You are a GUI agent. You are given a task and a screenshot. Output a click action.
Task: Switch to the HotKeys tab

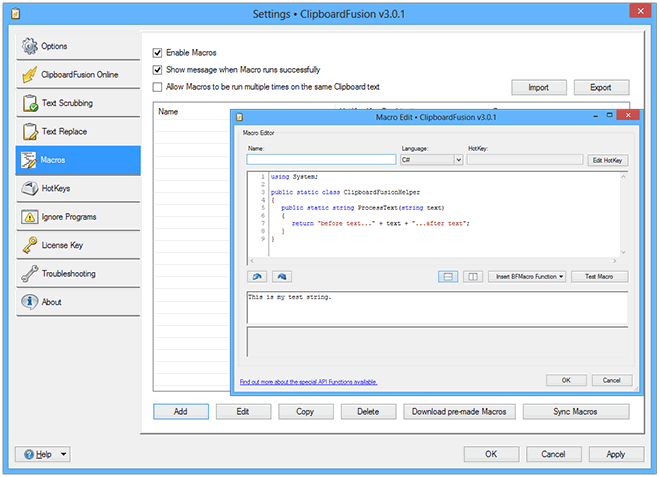(77, 188)
